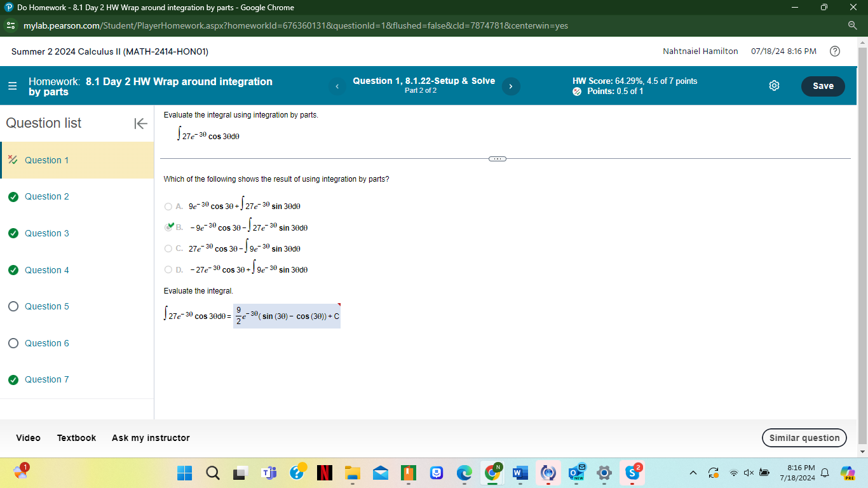Viewport: 868px width, 488px height.
Task: Select answer choice C radio button
Action: click(168, 248)
